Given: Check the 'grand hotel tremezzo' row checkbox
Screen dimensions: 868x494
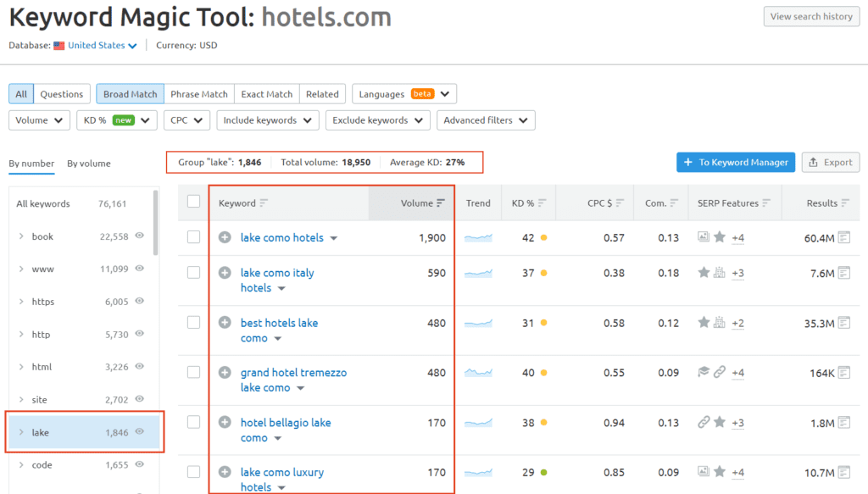Looking at the screenshot, I should click(193, 372).
